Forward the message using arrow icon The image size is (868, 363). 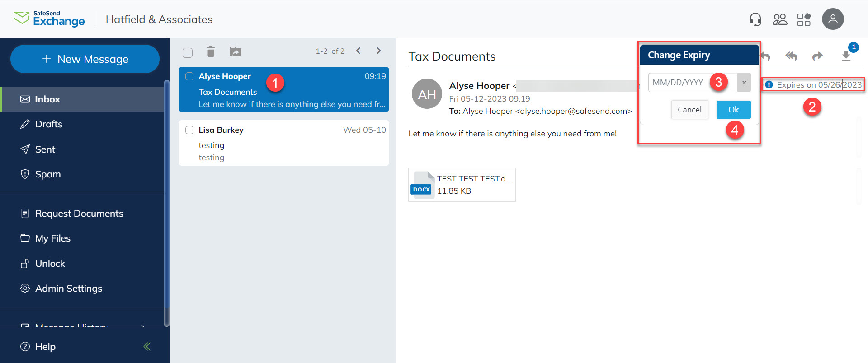click(817, 56)
